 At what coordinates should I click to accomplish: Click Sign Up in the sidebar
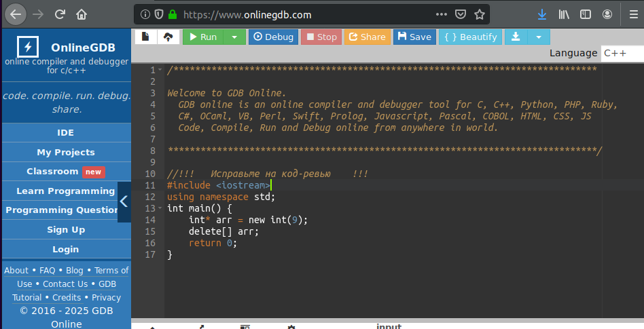pos(66,230)
